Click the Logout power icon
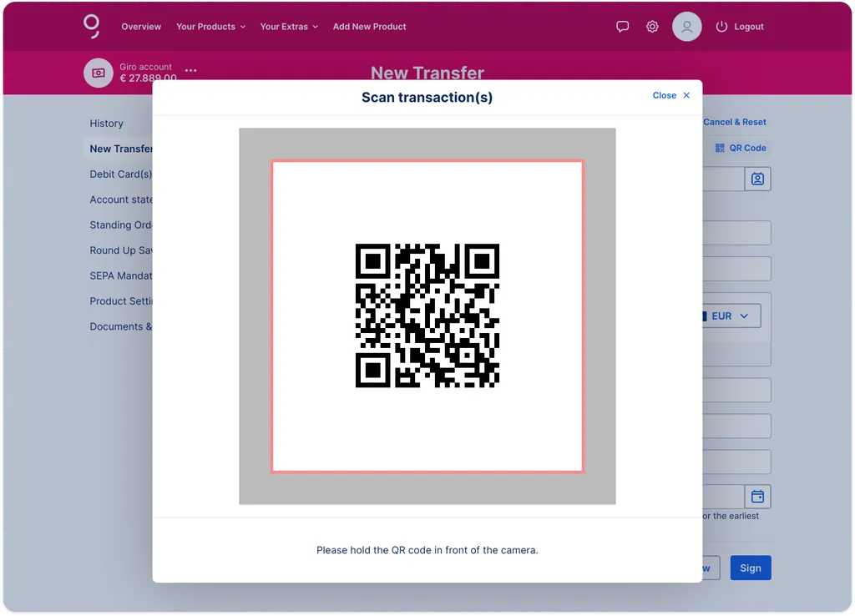Image resolution: width=855 pixels, height=616 pixels. pyautogui.click(x=721, y=26)
